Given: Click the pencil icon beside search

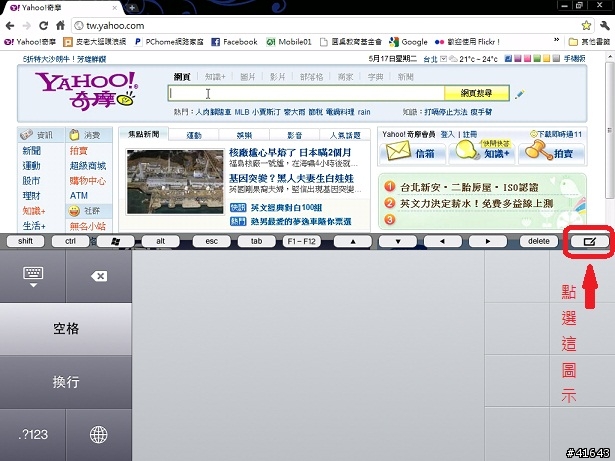Looking at the screenshot, I should pos(520,94).
